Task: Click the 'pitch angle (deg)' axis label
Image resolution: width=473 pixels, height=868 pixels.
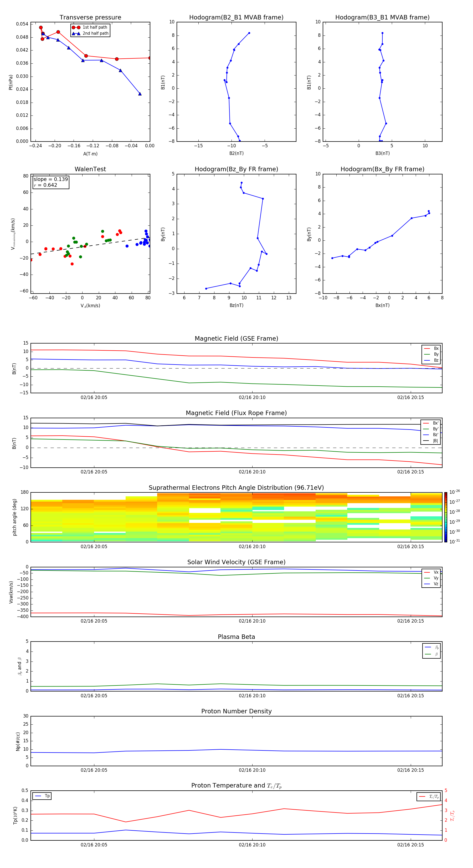Action: pyautogui.click(x=14, y=517)
